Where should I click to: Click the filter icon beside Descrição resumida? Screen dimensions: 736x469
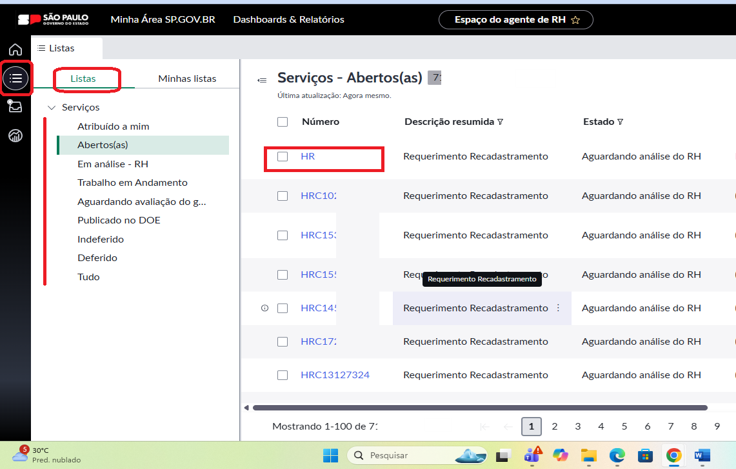[x=500, y=122]
